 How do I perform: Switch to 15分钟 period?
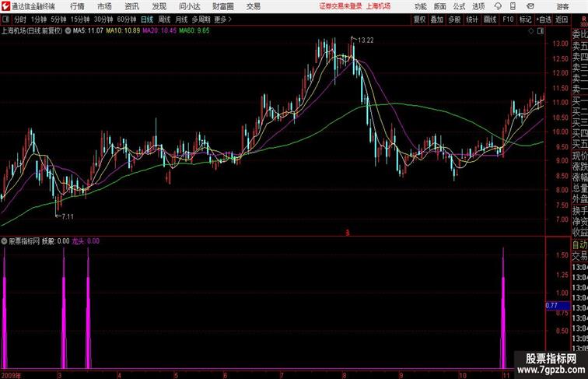click(x=80, y=19)
